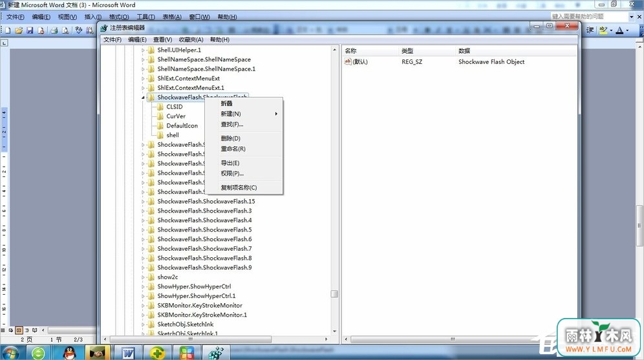Image resolution: width=644 pixels, height=360 pixels.
Task: Click registry tree vertical scrollbar thumb
Action: pos(334,294)
